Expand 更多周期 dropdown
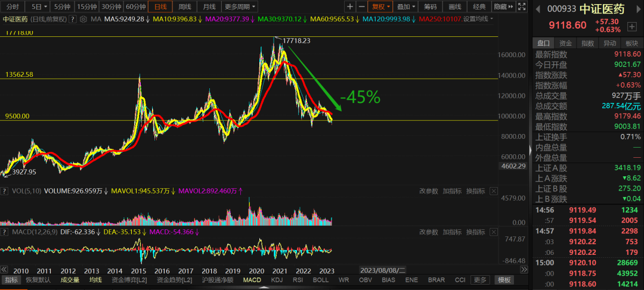 tap(240, 7)
